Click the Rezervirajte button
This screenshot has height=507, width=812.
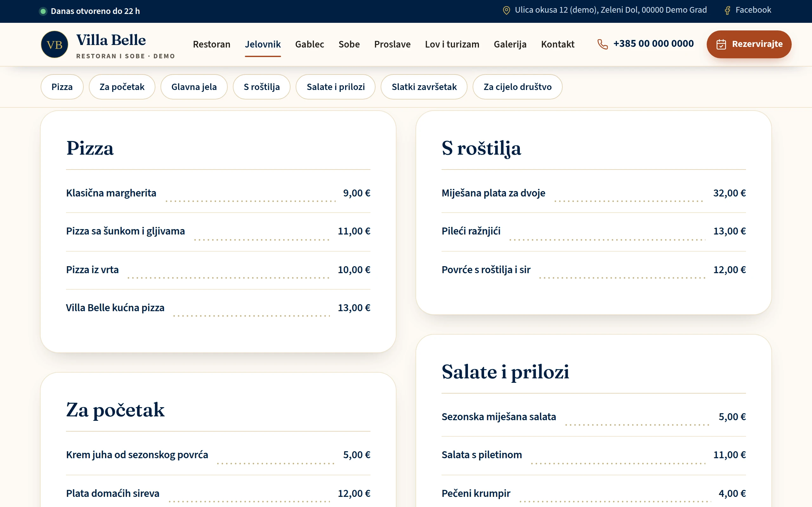click(749, 44)
